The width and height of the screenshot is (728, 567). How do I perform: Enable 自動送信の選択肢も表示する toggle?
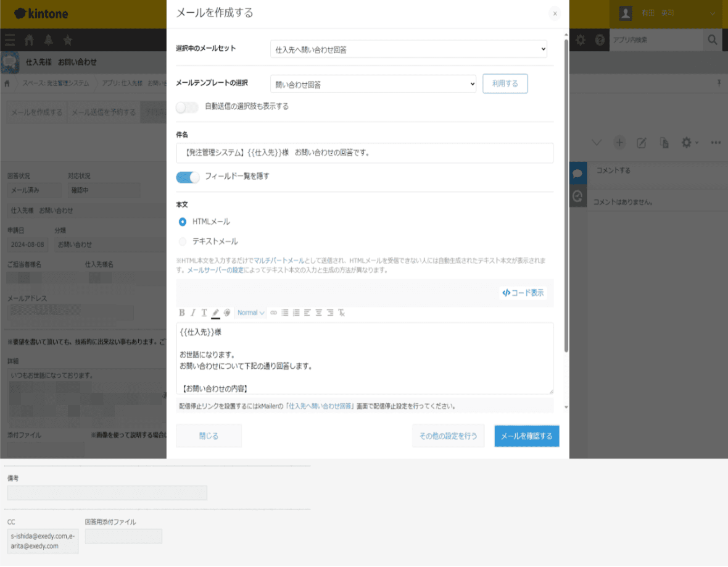coord(187,107)
